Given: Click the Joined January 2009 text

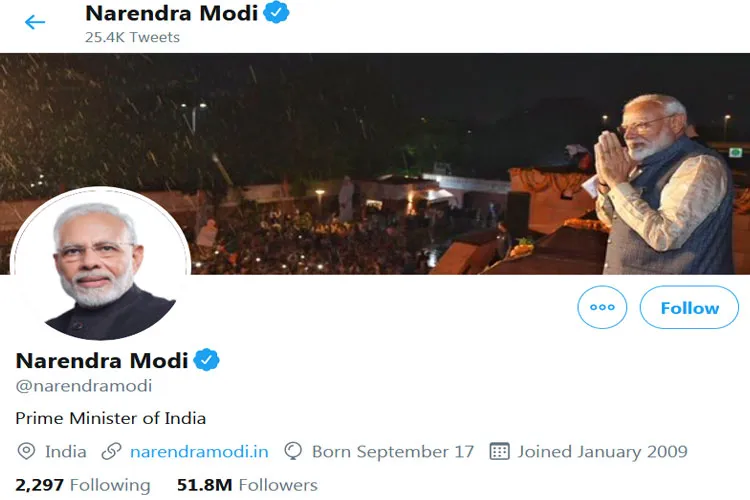Looking at the screenshot, I should 602,451.
